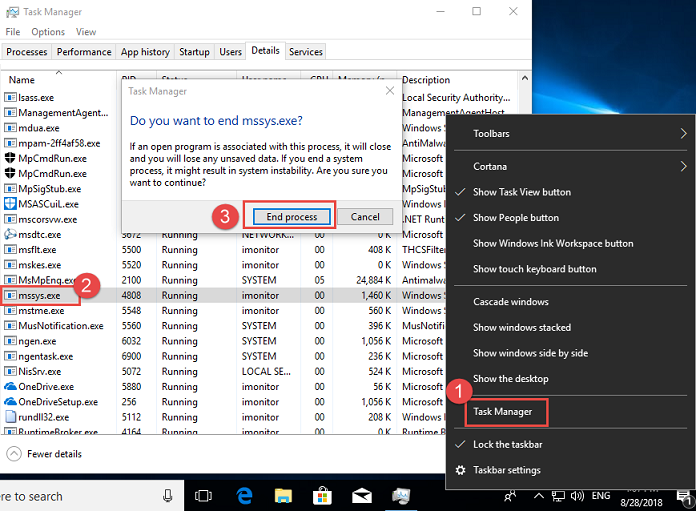Screen dimensions: 696x511
Task: Select the ngentask.exe process row
Action: [x=222, y=356]
